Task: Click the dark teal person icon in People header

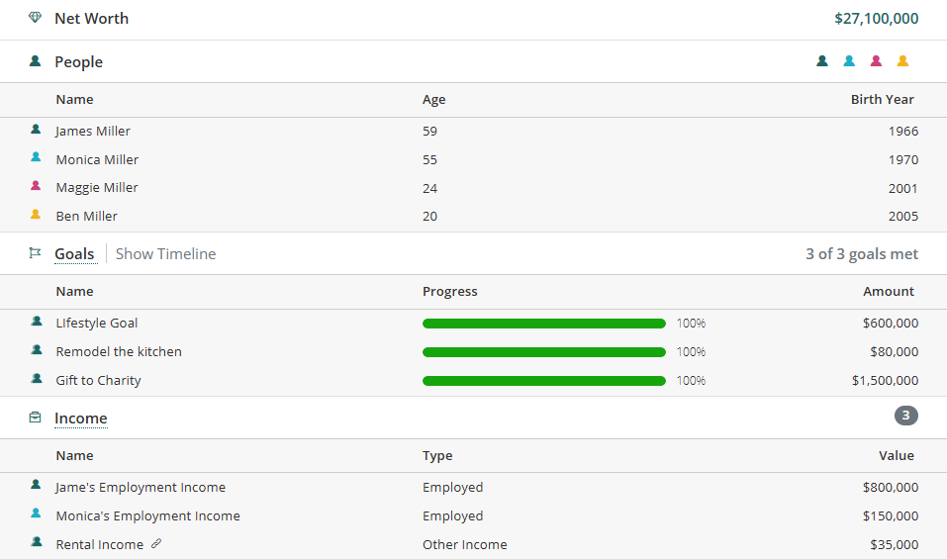Action: (x=822, y=61)
